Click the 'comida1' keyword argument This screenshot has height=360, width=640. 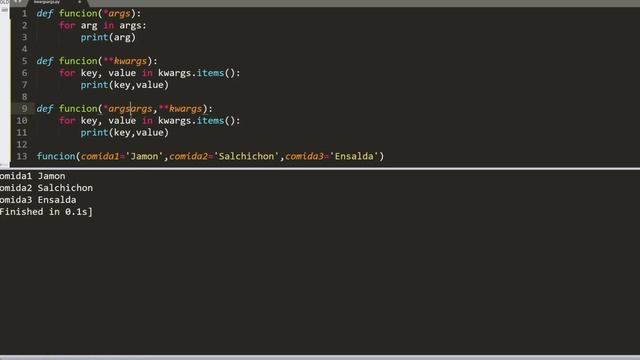point(100,156)
